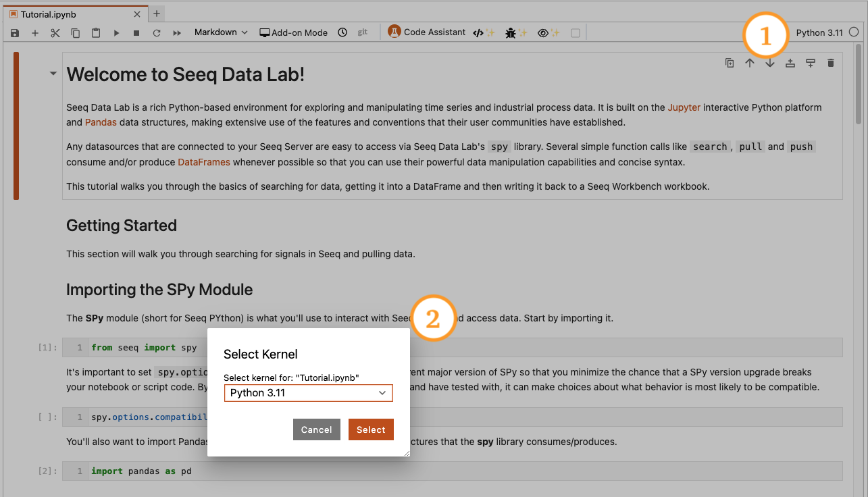
Task: Open the Code Assistant
Action: [x=427, y=32]
